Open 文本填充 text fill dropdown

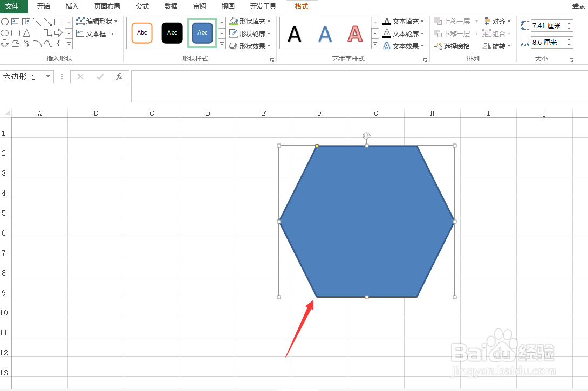403,22
